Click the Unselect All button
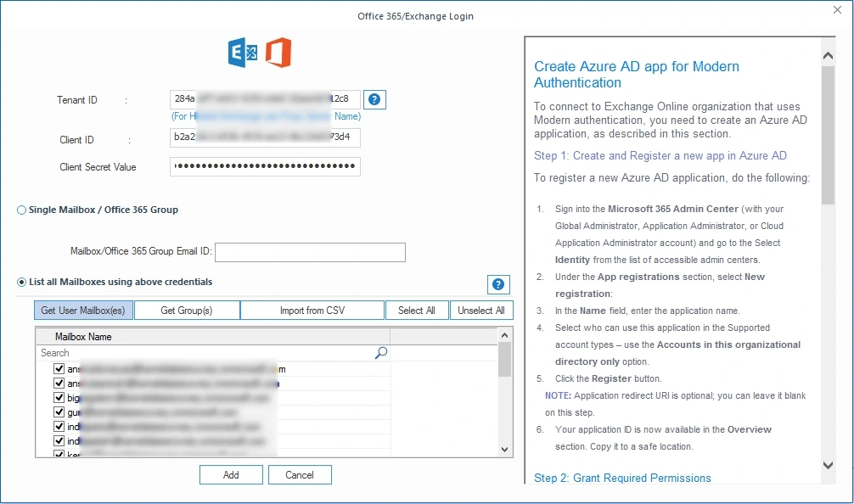 [x=481, y=311]
